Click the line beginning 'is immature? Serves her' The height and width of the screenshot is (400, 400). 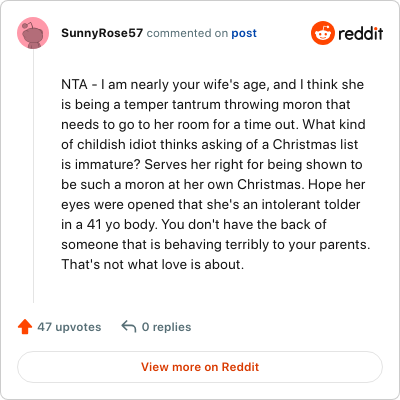[x=212, y=165]
